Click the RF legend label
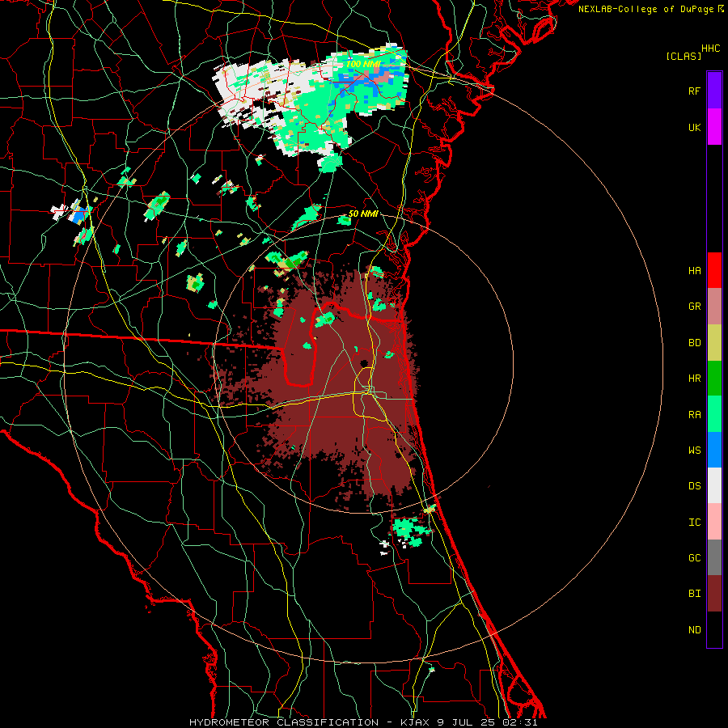728x728 pixels. (x=695, y=91)
